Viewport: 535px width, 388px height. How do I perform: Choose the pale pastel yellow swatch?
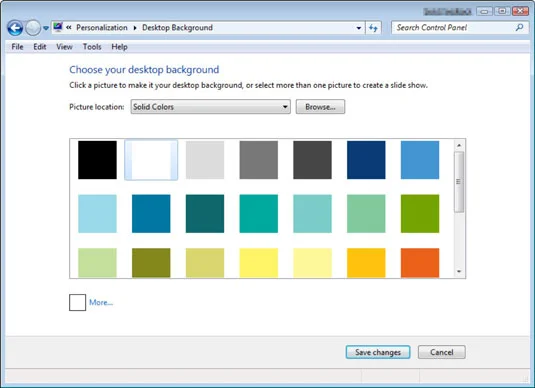(312, 263)
